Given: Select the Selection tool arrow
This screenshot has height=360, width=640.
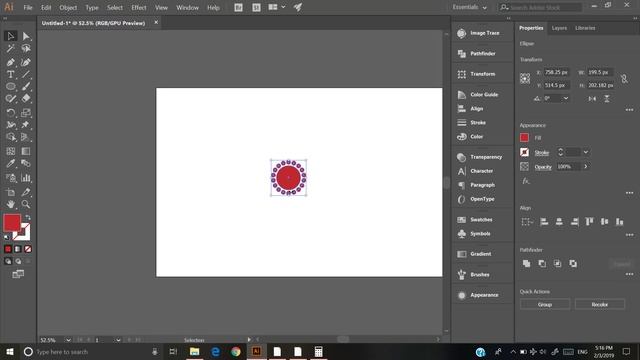Looking at the screenshot, I should point(11,36).
